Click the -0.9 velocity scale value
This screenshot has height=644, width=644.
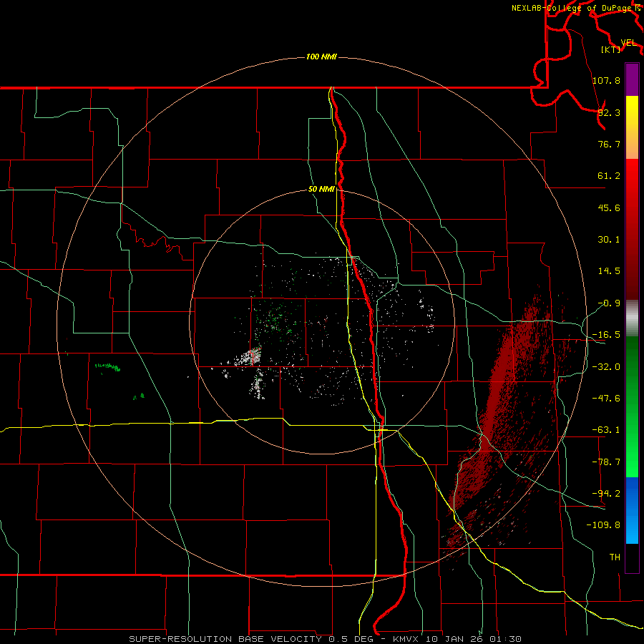click(x=609, y=303)
